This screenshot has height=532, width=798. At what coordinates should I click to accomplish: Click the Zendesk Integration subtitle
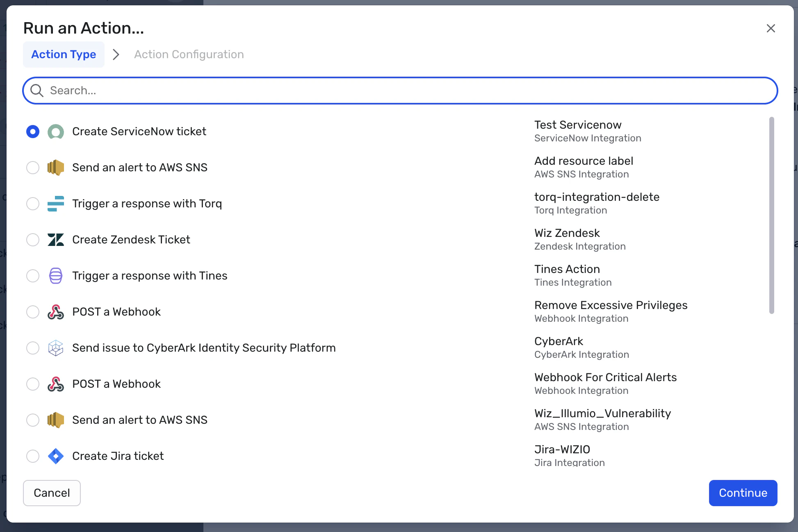[x=580, y=247]
